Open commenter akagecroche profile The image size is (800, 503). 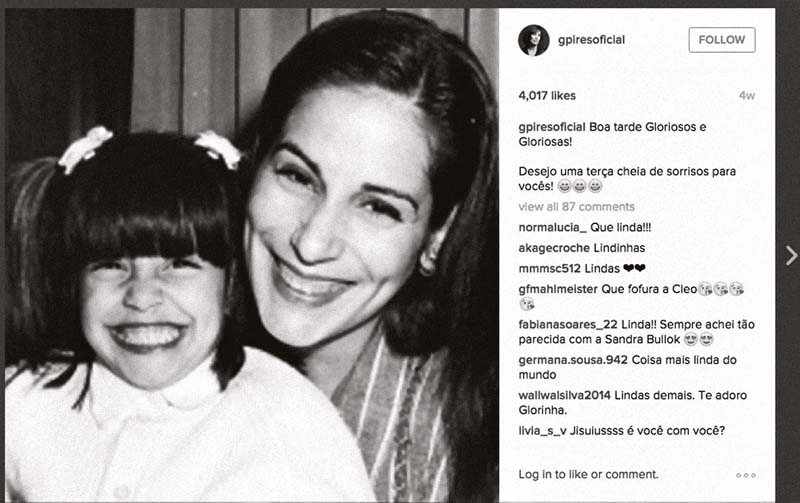(549, 248)
